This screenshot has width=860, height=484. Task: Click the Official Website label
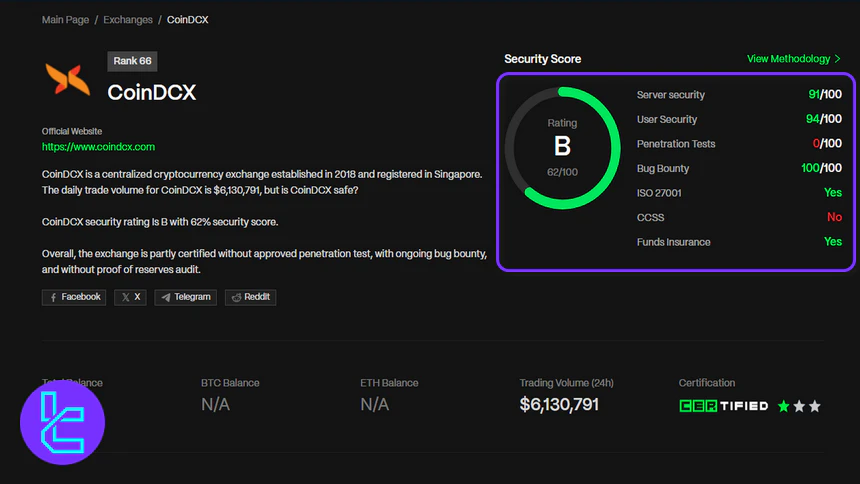pos(72,131)
